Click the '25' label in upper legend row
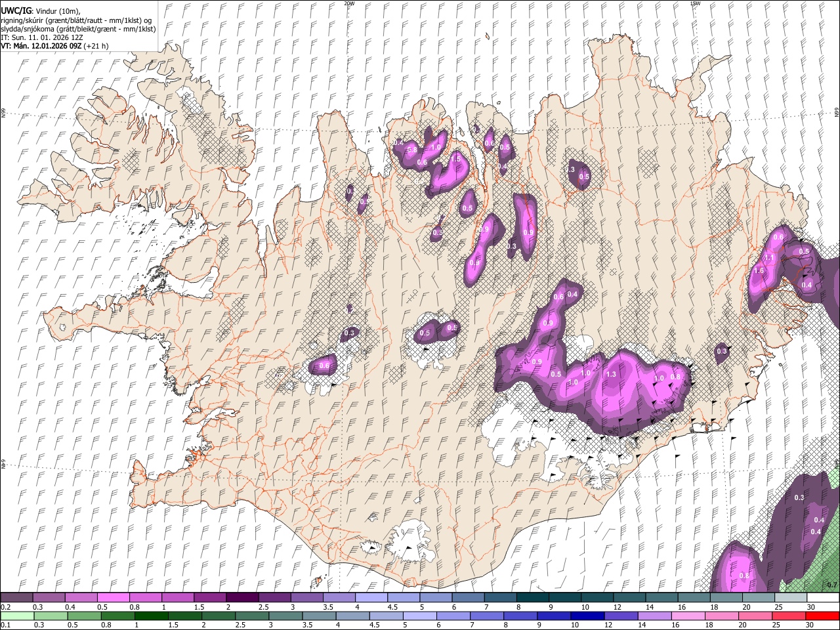Image resolution: width=840 pixels, height=630 pixels. click(x=778, y=607)
